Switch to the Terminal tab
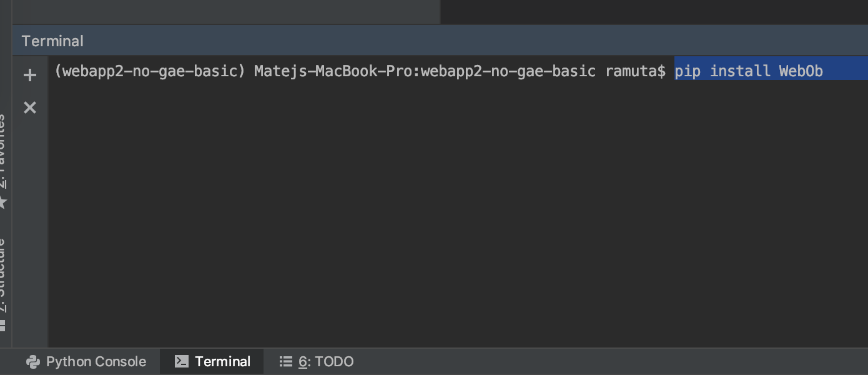Image resolution: width=868 pixels, height=375 pixels. click(x=212, y=361)
